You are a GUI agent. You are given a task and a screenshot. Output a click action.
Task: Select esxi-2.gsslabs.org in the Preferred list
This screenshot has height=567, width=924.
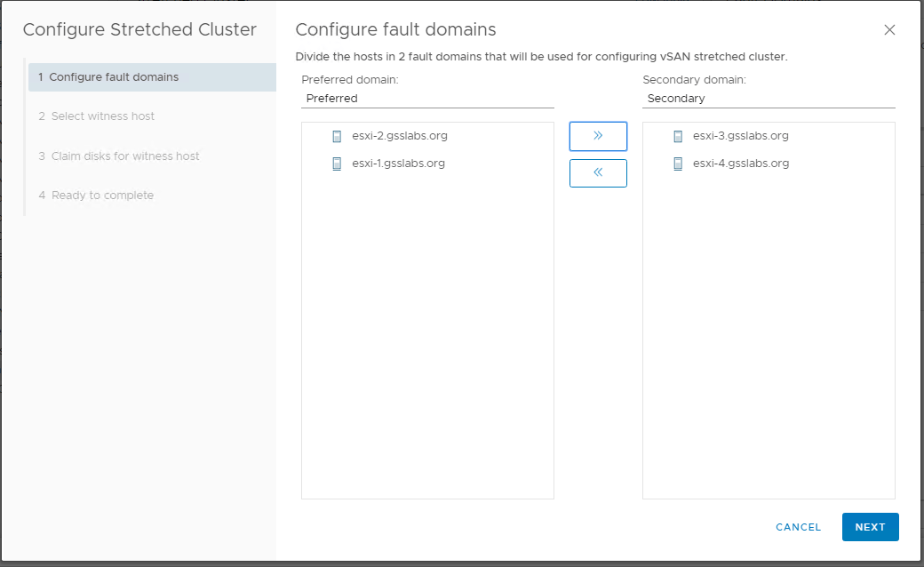(x=398, y=137)
